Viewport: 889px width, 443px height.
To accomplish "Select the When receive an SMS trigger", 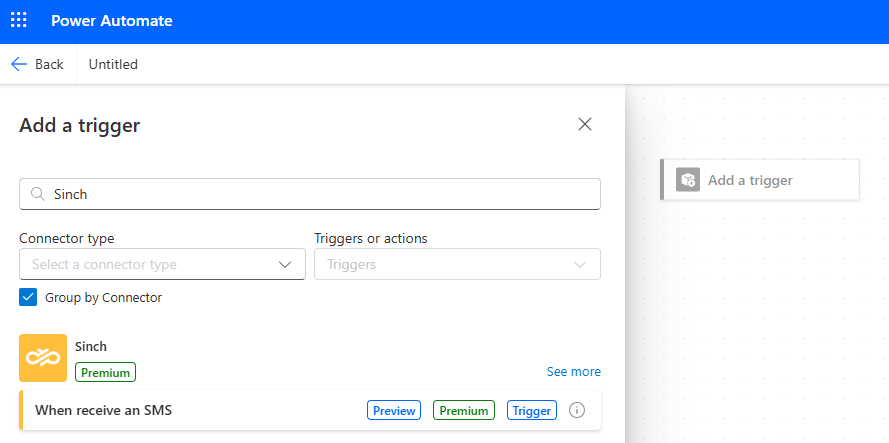I will pos(311,410).
